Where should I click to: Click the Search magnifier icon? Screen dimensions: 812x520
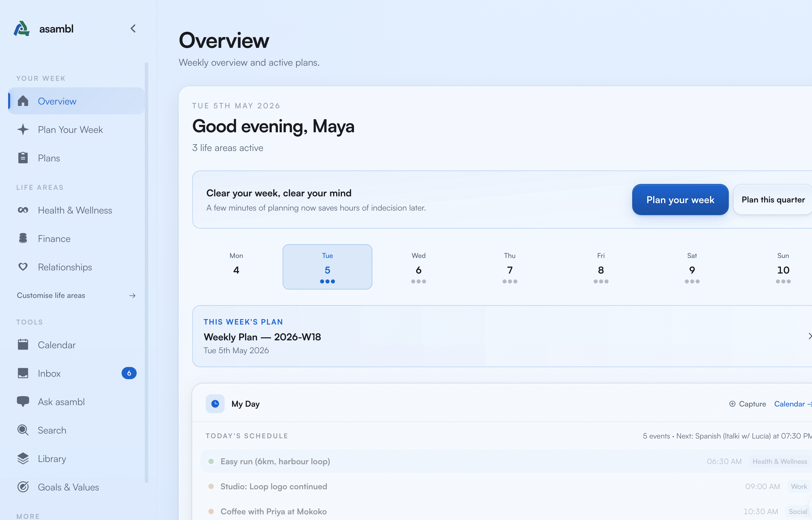click(23, 430)
